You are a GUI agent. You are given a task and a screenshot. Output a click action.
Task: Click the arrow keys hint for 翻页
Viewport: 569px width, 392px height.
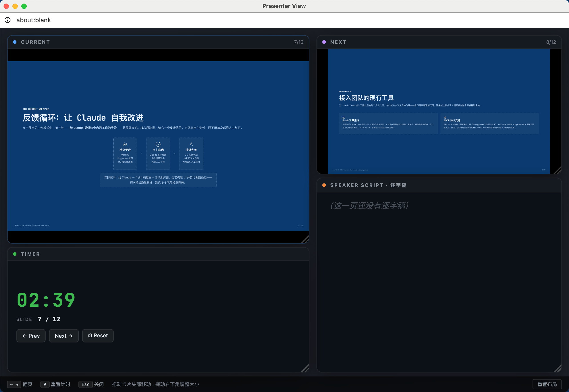click(x=14, y=384)
